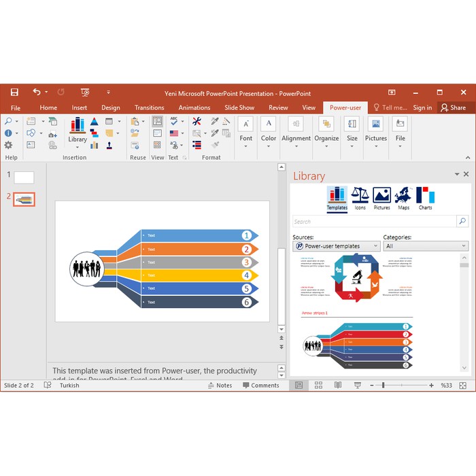The width and height of the screenshot is (476, 476).
Task: Open the Pictures library category
Action: (382, 199)
